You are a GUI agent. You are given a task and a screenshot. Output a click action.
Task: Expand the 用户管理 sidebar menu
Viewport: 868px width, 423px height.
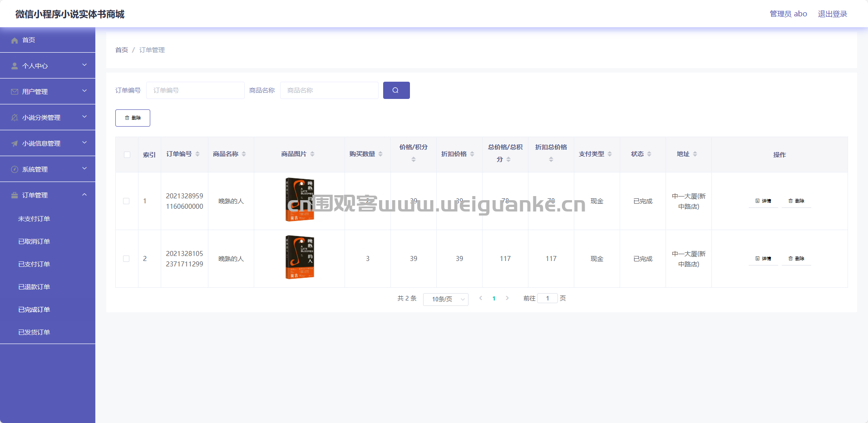(x=48, y=91)
